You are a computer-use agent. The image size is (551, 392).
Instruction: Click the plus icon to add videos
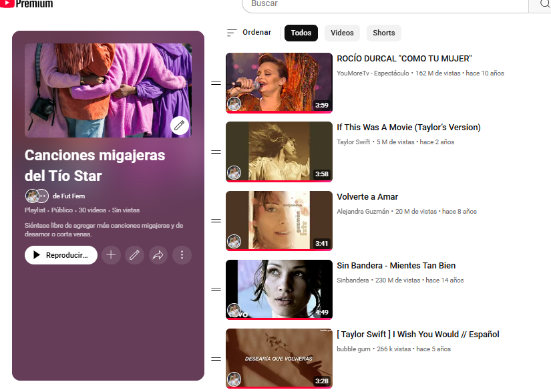[x=111, y=255]
